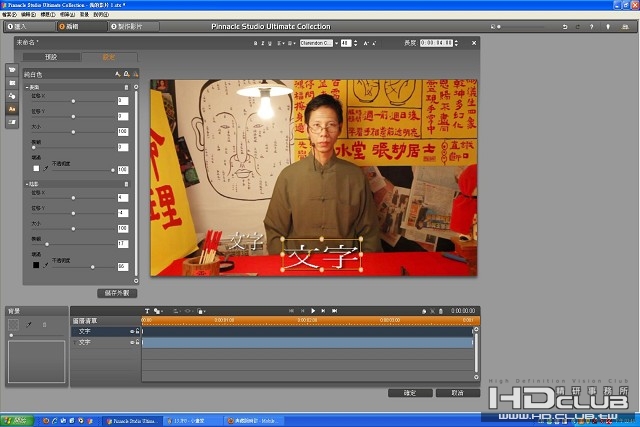Delete the selected layer with timeline trash icon
Screen dimensions: 640x427
pyautogui.click(x=441, y=311)
